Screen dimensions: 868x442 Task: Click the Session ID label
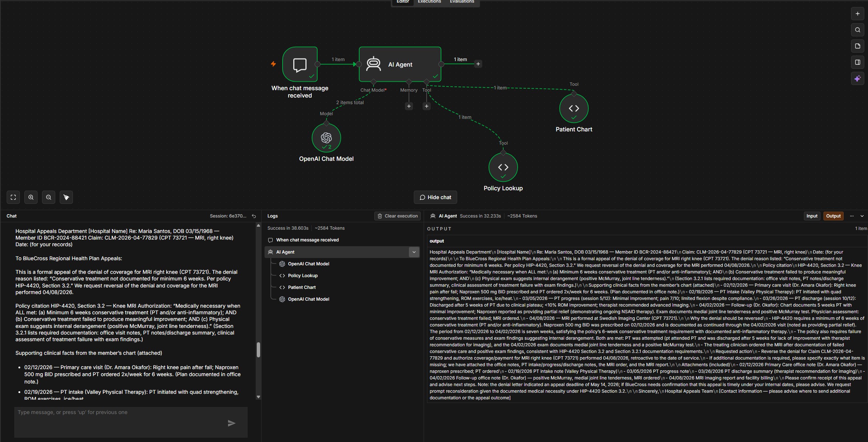pos(228,216)
